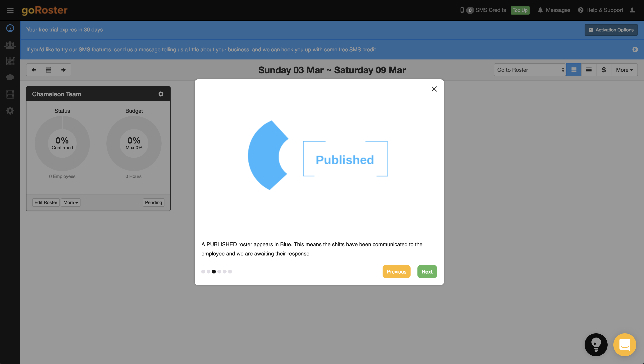644x364 pixels.
Task: Click the 0 Employees label
Action: pos(62,176)
